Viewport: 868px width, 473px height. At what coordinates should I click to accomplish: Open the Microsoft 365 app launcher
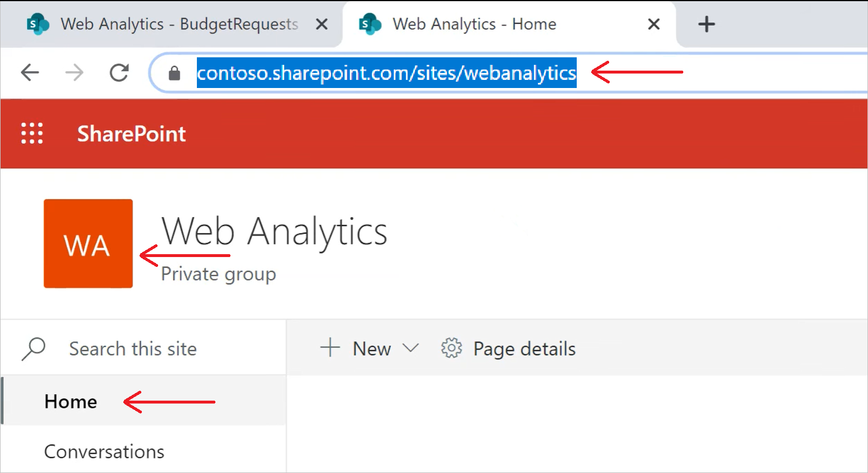tap(32, 133)
